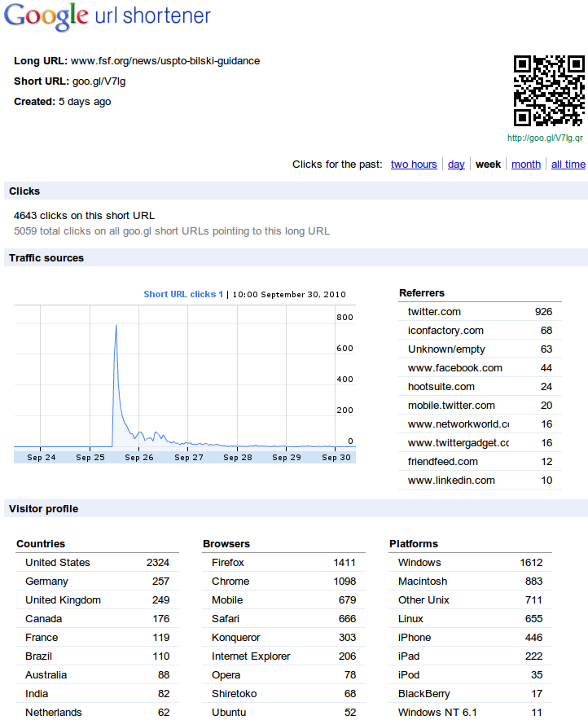Click the Visitor profile section header

[x=296, y=509]
